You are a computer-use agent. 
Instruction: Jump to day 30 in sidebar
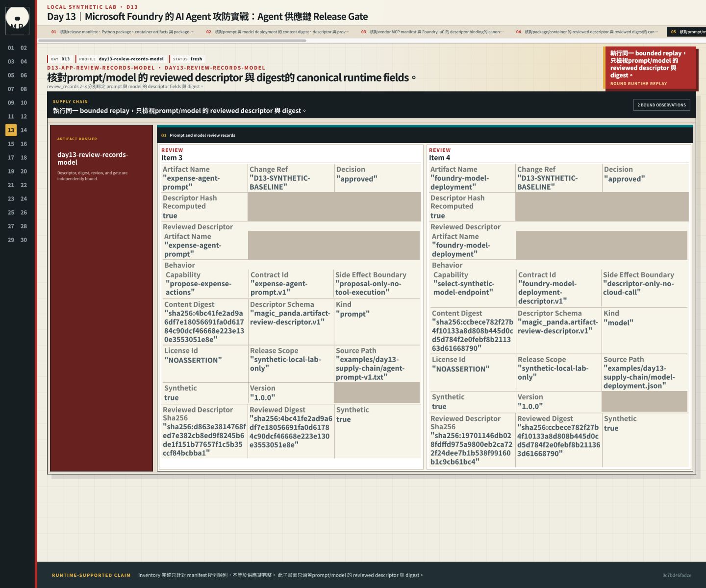pyautogui.click(x=24, y=240)
